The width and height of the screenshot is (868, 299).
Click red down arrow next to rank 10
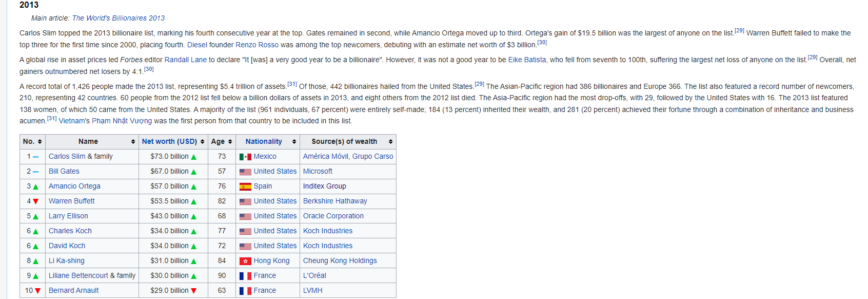point(37,291)
